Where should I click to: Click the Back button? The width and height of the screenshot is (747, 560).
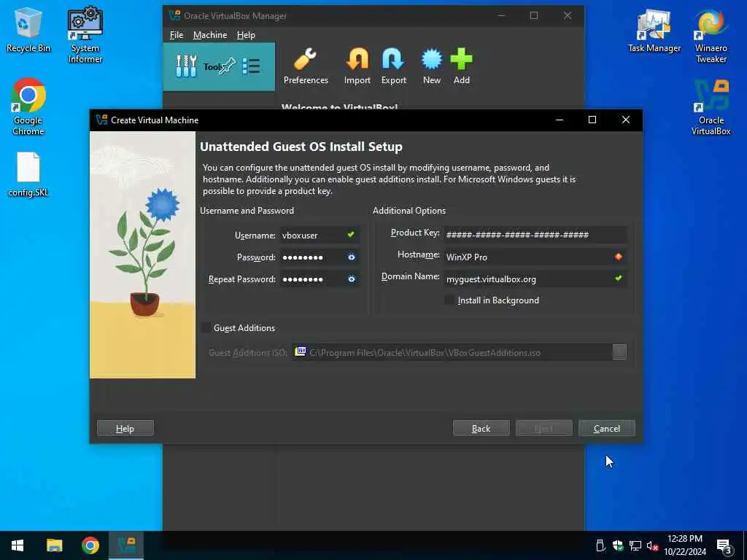click(481, 428)
